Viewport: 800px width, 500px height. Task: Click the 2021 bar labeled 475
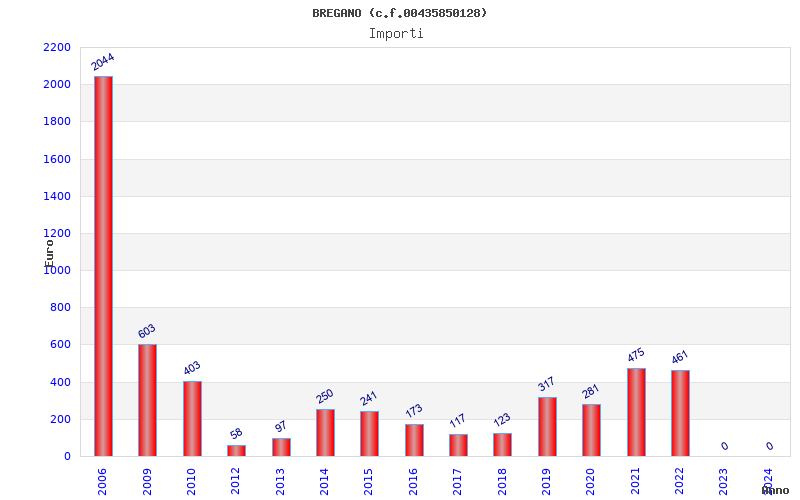click(637, 412)
